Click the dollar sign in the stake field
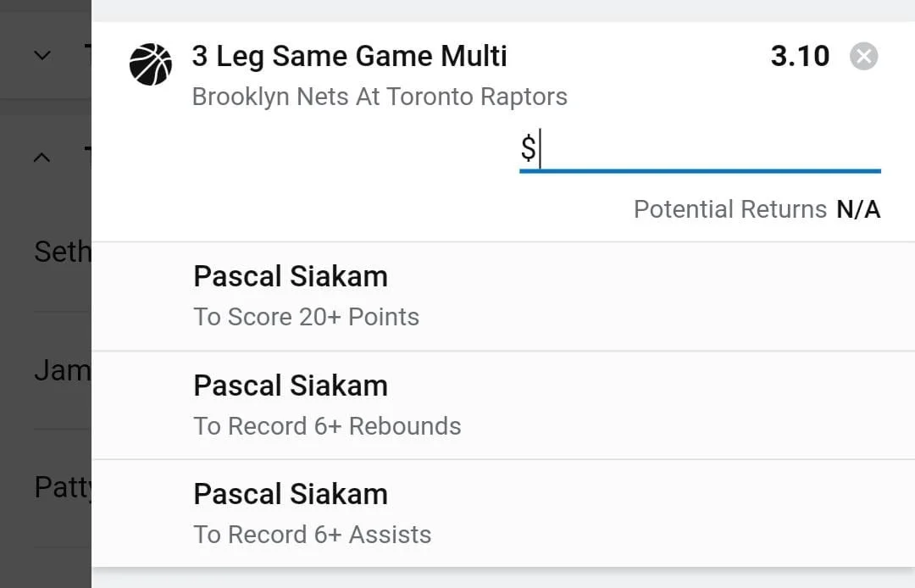Viewport: 915px width, 588px height. [x=528, y=150]
